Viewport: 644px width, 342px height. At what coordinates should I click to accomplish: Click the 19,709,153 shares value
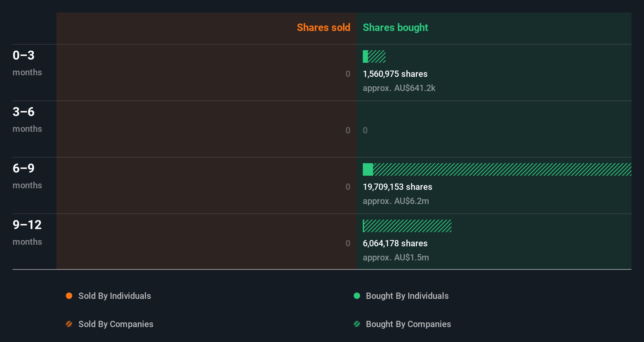(397, 187)
